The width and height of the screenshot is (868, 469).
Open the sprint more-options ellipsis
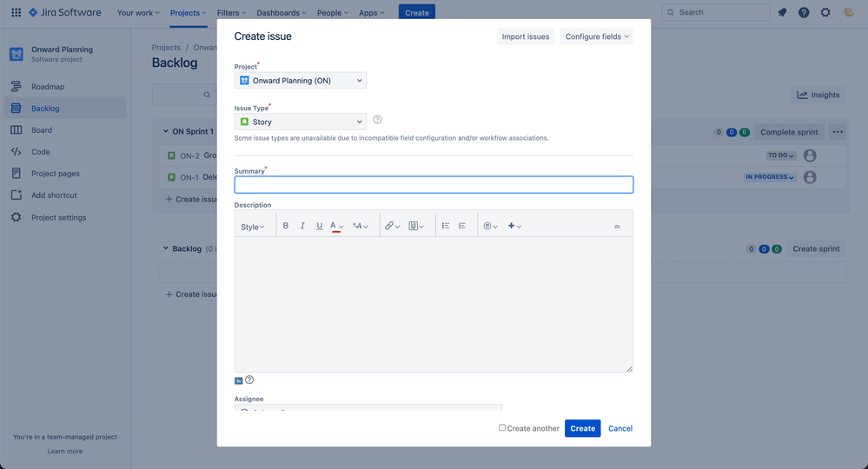tap(838, 132)
